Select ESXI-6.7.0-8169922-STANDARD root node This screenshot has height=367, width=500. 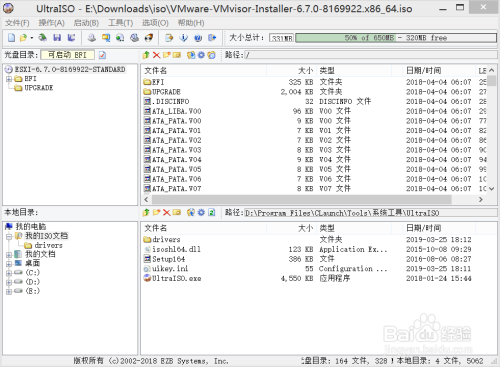coord(70,69)
